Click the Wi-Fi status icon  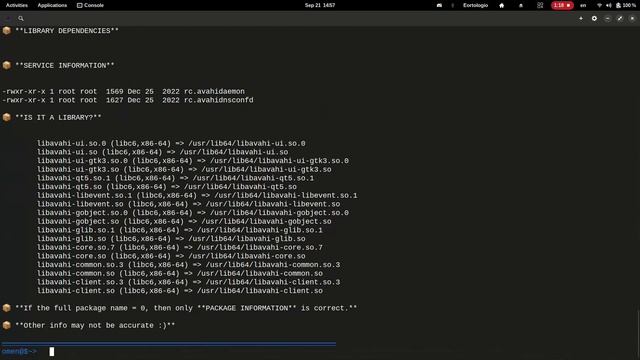pos(599,5)
